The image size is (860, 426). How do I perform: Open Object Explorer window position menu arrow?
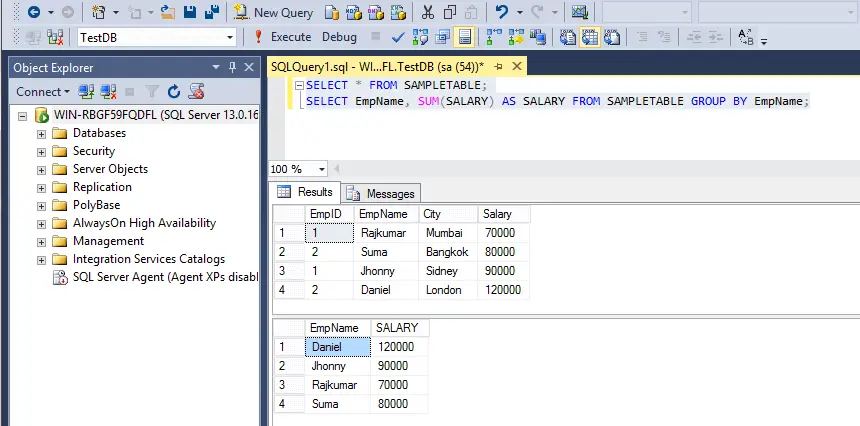pos(216,67)
